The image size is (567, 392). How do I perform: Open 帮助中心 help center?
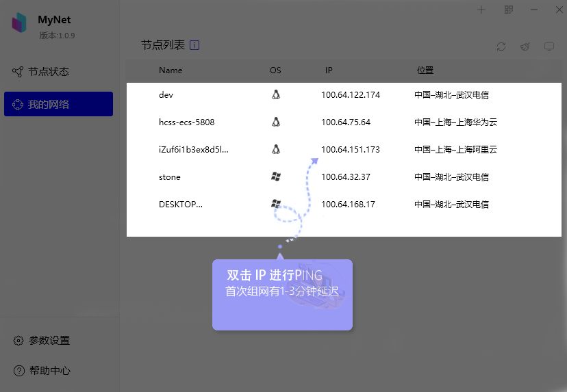[x=49, y=371]
